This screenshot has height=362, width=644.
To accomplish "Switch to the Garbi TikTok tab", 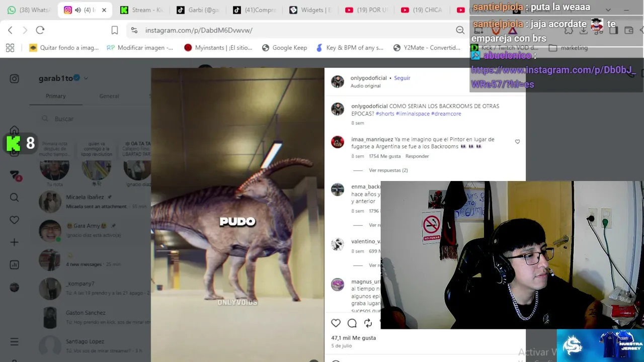I will pos(198,10).
